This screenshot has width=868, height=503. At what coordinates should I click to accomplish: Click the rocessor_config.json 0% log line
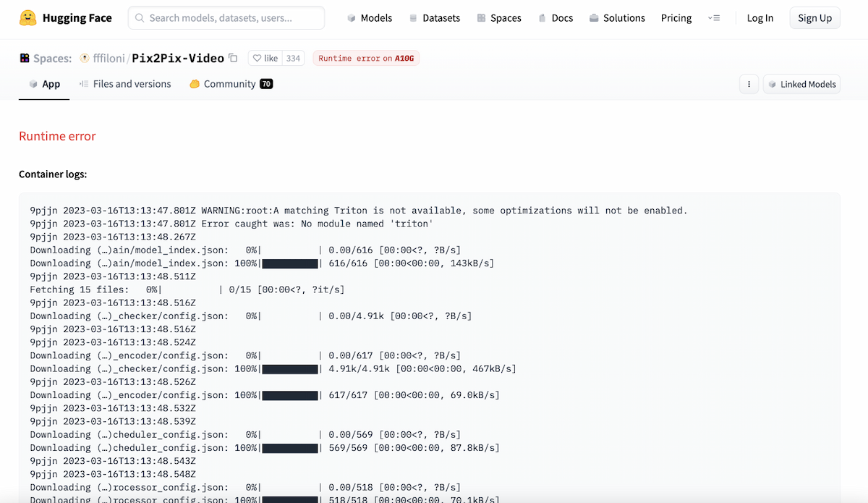245,487
